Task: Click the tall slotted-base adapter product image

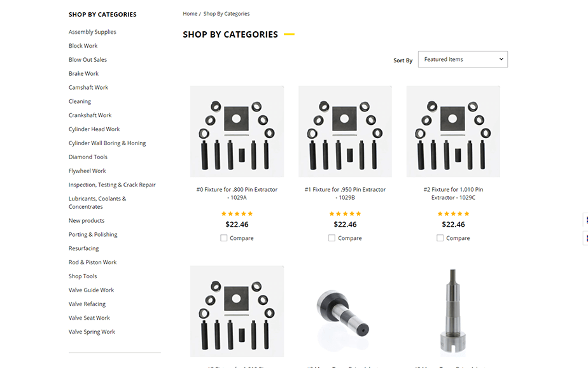Action: [x=453, y=312]
